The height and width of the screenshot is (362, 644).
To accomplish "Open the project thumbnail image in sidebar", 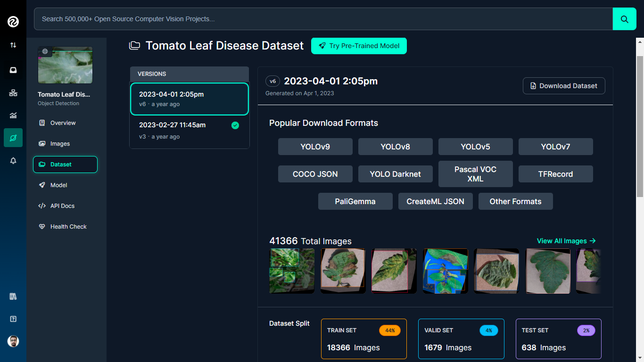I will tap(65, 65).
